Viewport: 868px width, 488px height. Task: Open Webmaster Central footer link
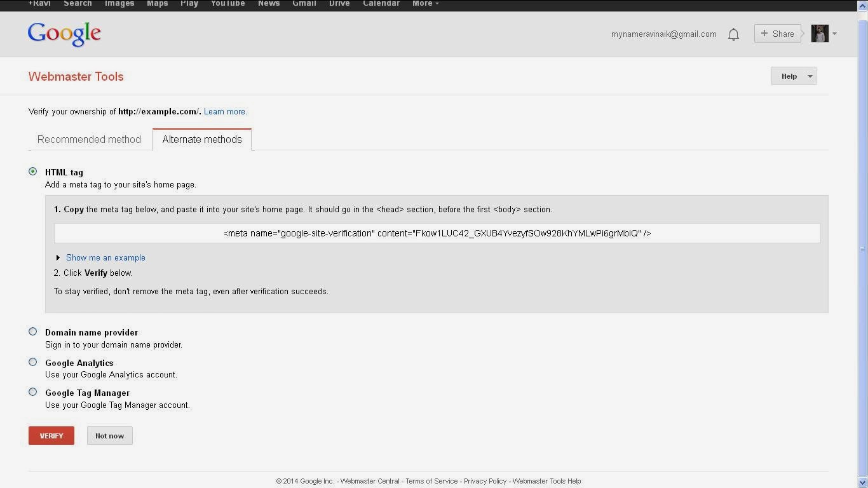[370, 481]
